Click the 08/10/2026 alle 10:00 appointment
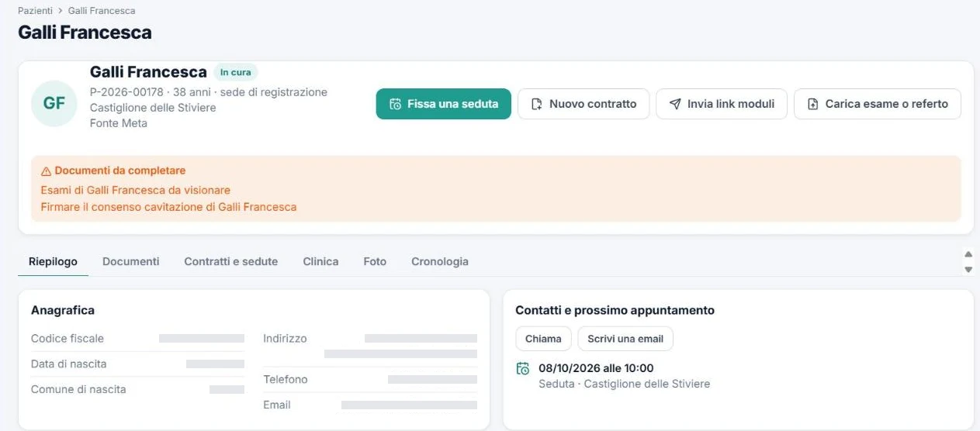Viewport: 980px width, 431px height. point(596,368)
